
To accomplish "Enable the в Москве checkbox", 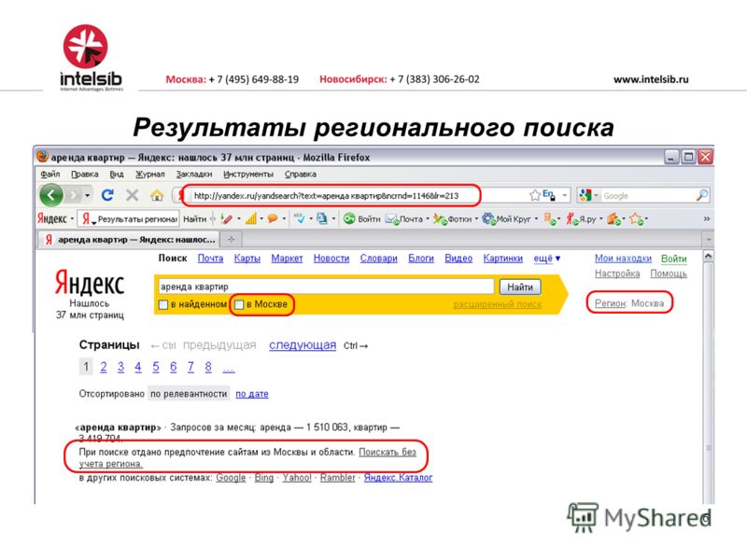I will 239,305.
